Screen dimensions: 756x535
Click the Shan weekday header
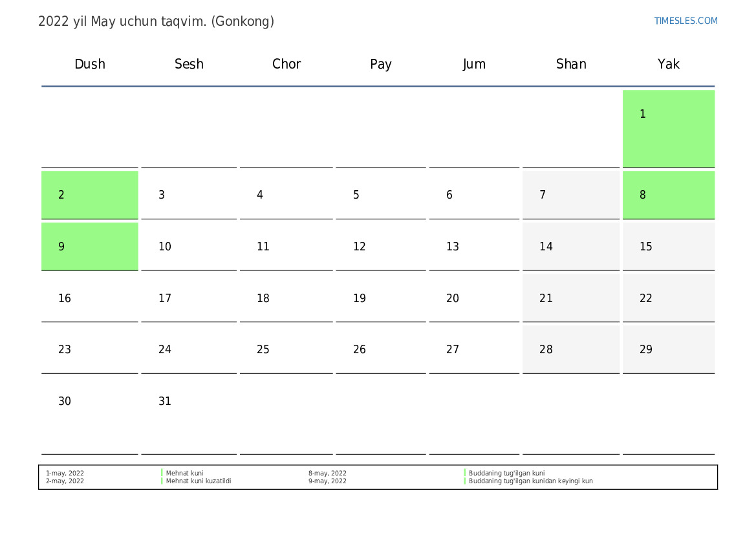[x=571, y=64]
